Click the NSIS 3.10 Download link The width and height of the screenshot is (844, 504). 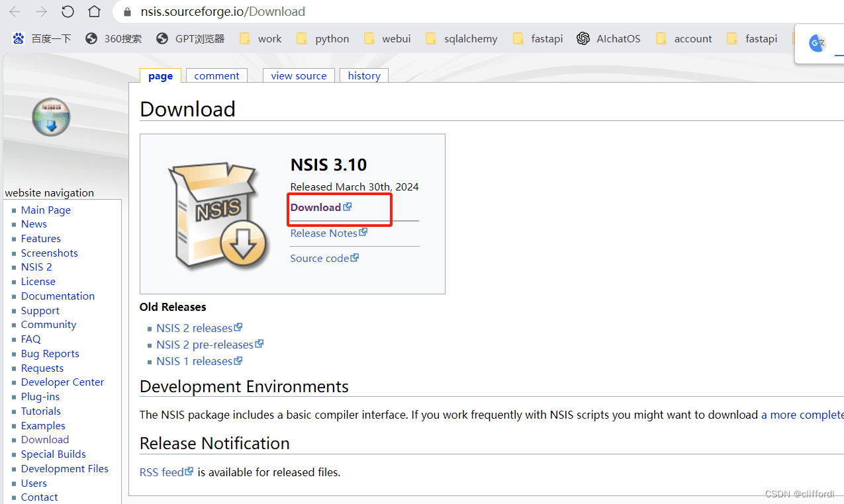(321, 207)
